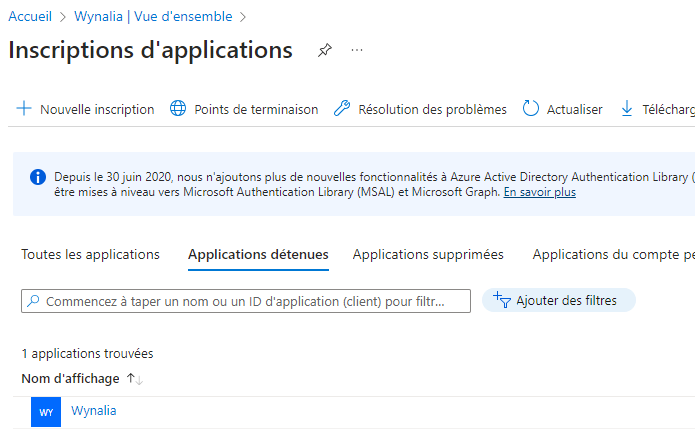Click the Nom d'affichage column header
The width and height of the screenshot is (695, 432).
(70, 379)
